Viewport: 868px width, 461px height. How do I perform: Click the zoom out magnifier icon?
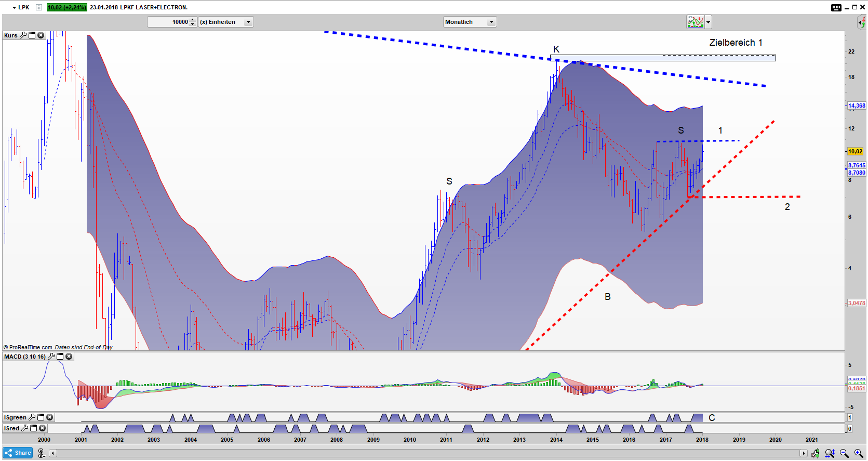[x=844, y=454]
